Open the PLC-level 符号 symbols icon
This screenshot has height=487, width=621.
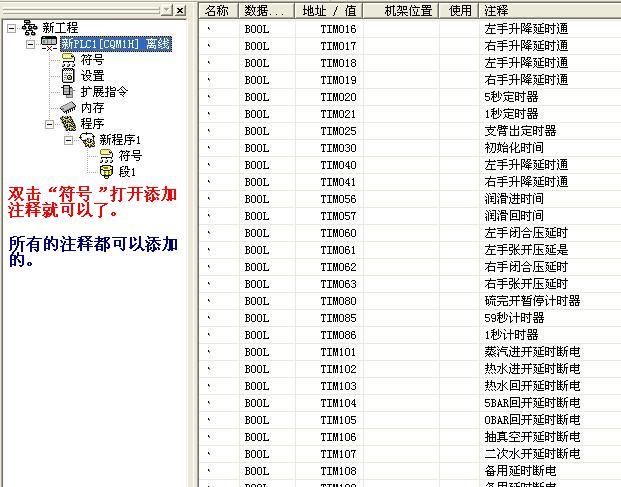click(68, 60)
